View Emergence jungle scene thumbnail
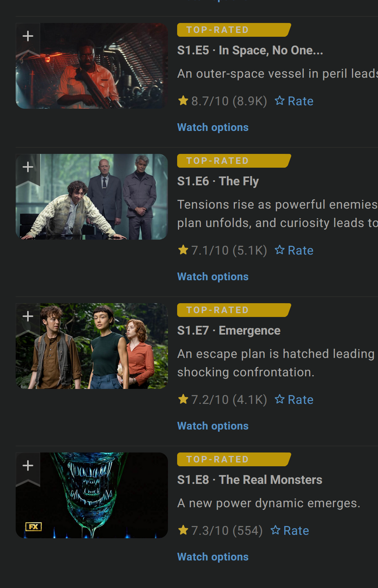The height and width of the screenshot is (588, 378). (92, 346)
